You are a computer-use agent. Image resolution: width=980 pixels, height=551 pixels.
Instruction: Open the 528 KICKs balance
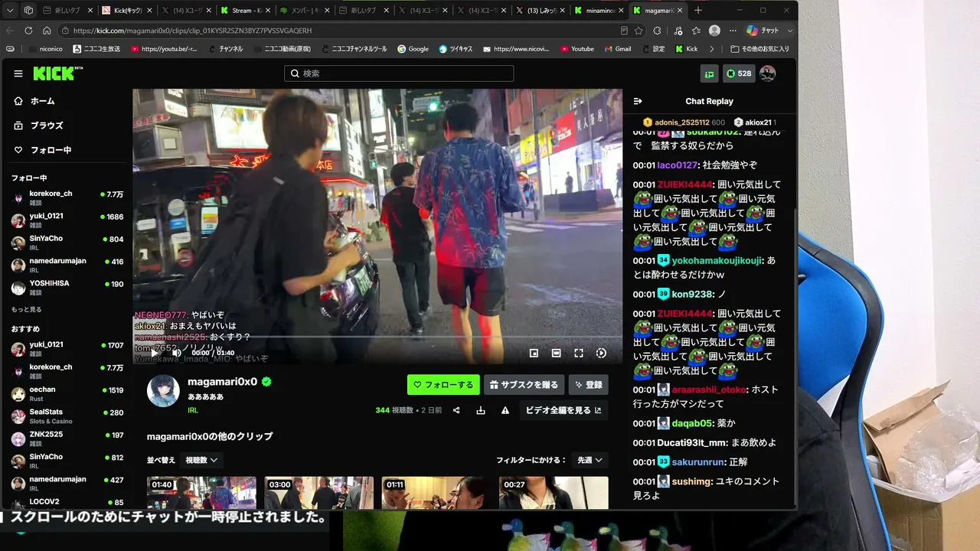click(739, 73)
